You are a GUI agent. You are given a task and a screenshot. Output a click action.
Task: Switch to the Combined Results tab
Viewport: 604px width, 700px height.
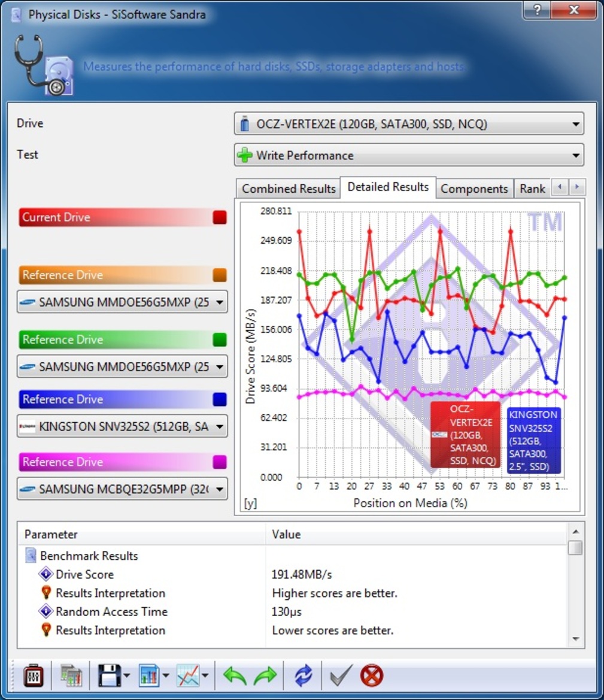coord(289,189)
